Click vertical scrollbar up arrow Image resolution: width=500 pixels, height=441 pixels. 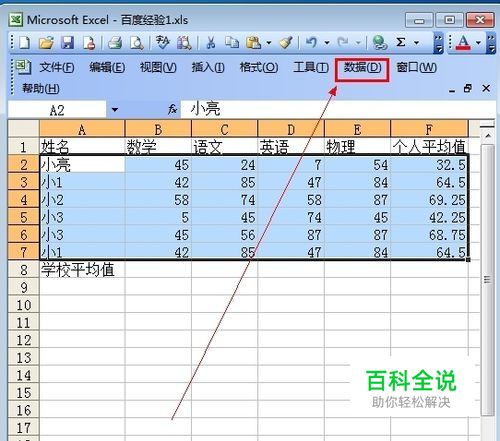pos(488,136)
